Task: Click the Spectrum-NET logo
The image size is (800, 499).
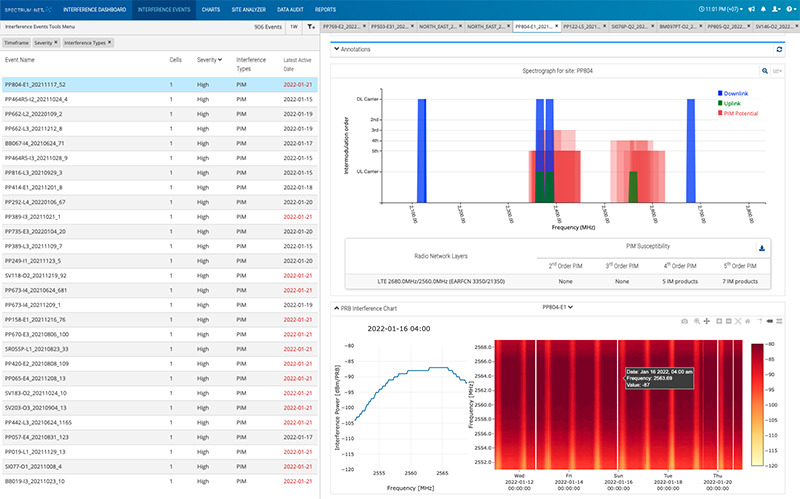Action: [28, 10]
